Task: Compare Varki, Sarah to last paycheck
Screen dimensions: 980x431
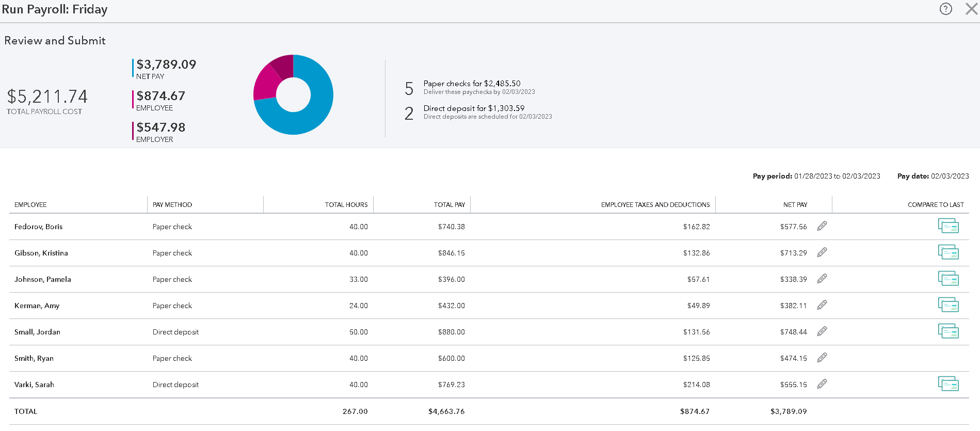Action: click(x=949, y=384)
